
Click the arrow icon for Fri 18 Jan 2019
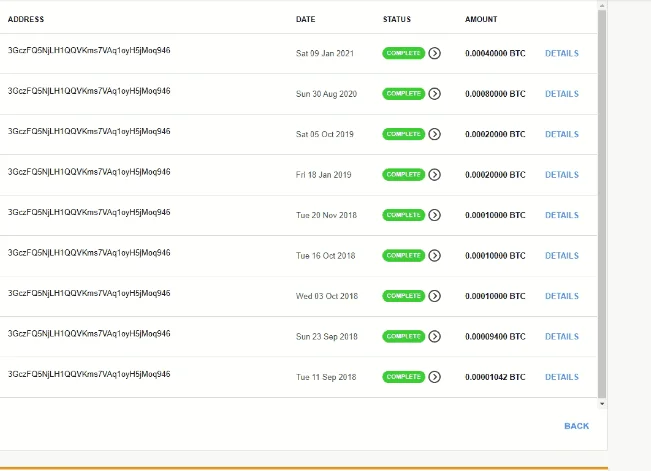point(434,175)
